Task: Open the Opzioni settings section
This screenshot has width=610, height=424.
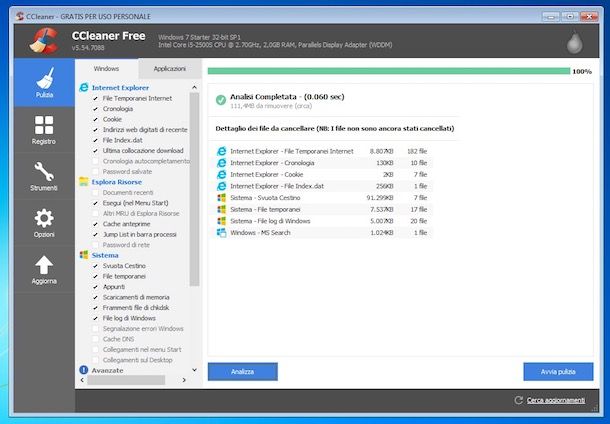Action: [x=44, y=223]
